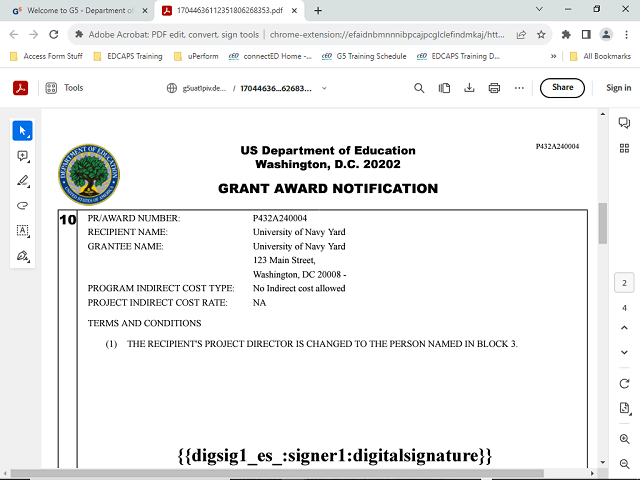Open All Bookmarks folder
This screenshot has width=640, height=480.
[x=600, y=56]
